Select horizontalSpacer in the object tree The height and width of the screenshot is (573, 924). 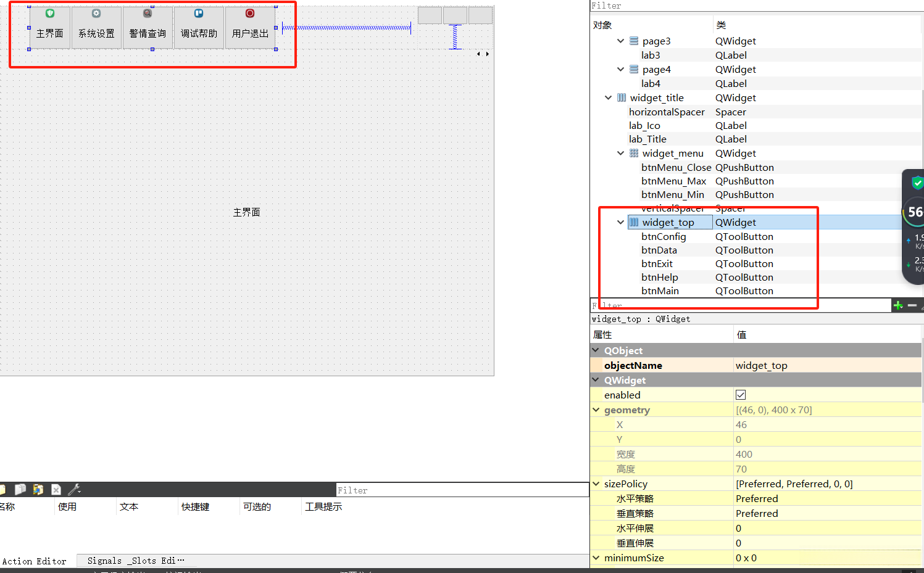pos(667,112)
